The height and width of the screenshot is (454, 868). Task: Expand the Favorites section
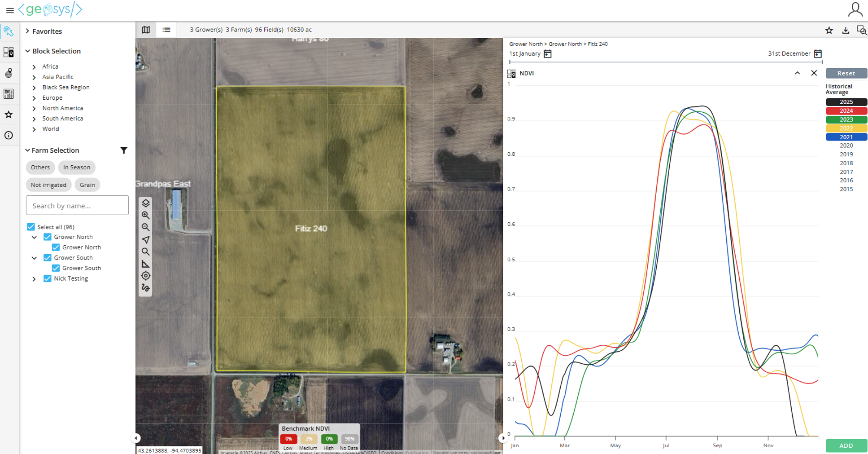[28, 31]
